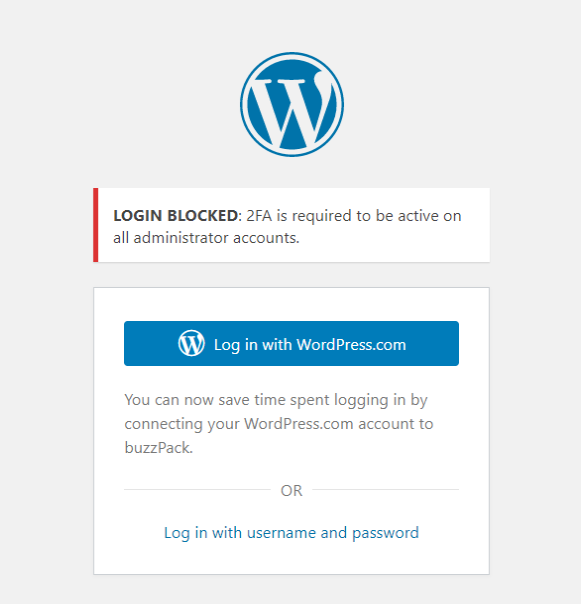Screen dimensions: 581x604
Task: Click the white error notice box
Action: click(x=291, y=225)
